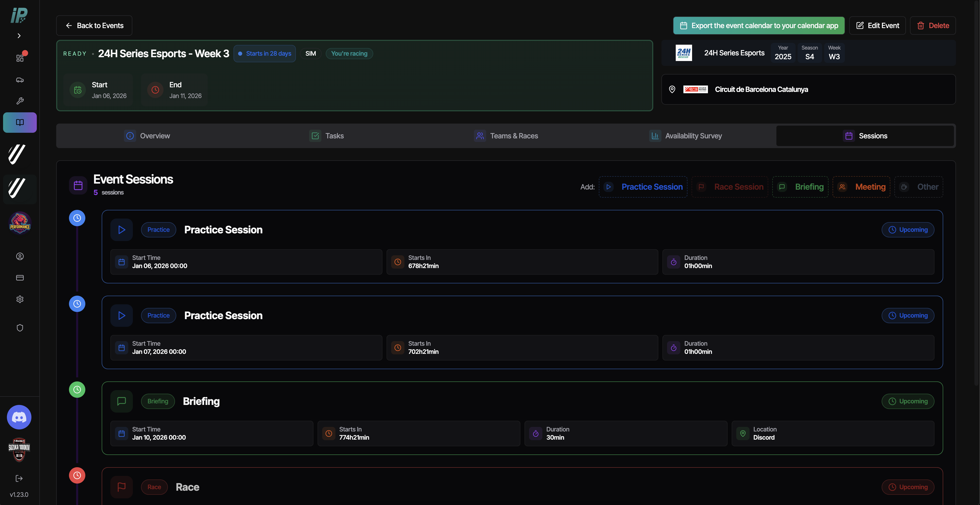The height and width of the screenshot is (505, 980).
Task: Open the user profile icon in sidebar
Action: 20,256
